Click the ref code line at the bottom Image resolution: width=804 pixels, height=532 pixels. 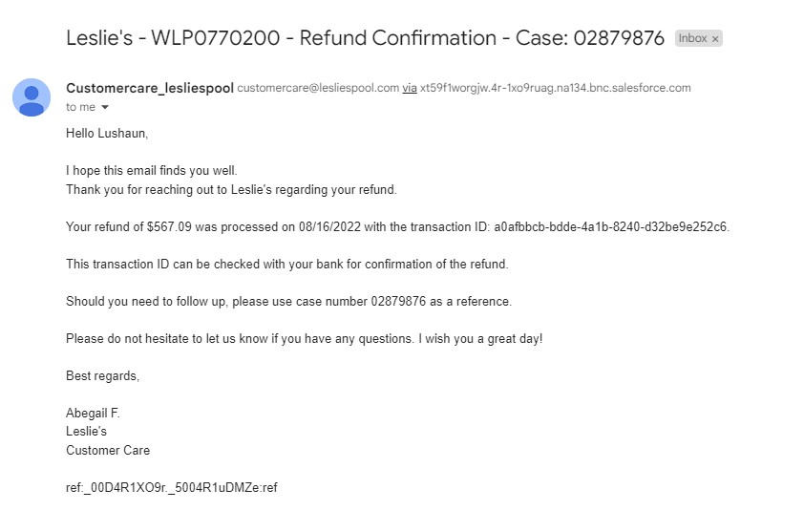click(x=172, y=487)
